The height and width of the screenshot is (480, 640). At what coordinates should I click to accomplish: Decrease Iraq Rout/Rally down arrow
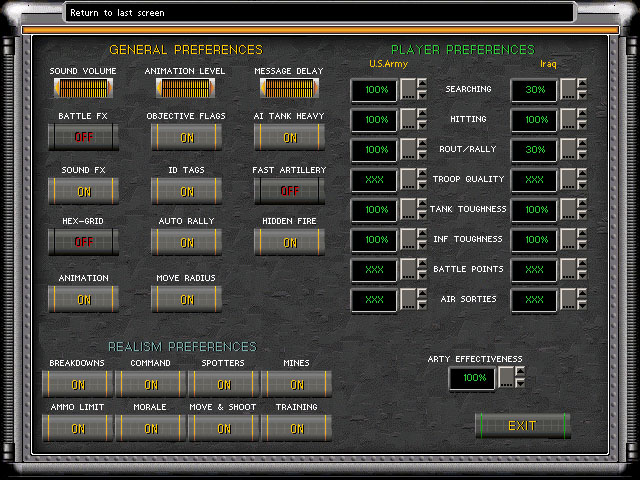click(582, 155)
